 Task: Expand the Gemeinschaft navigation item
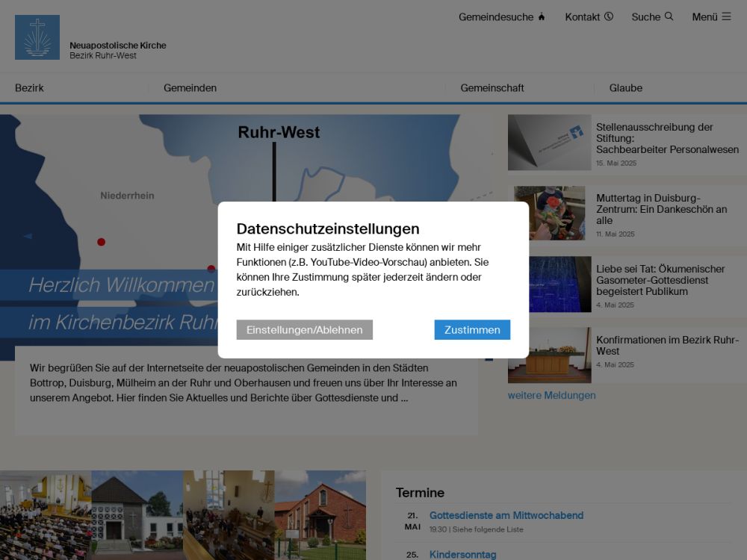click(492, 88)
